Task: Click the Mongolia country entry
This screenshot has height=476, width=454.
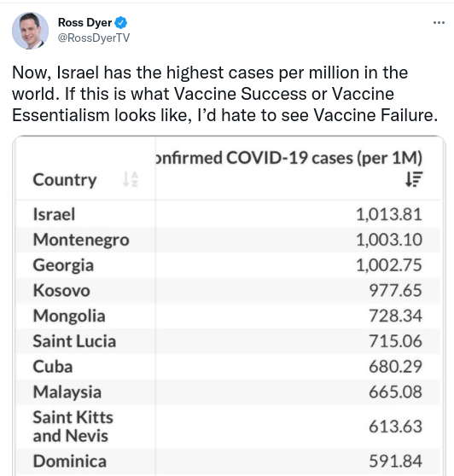Action: click(x=69, y=316)
